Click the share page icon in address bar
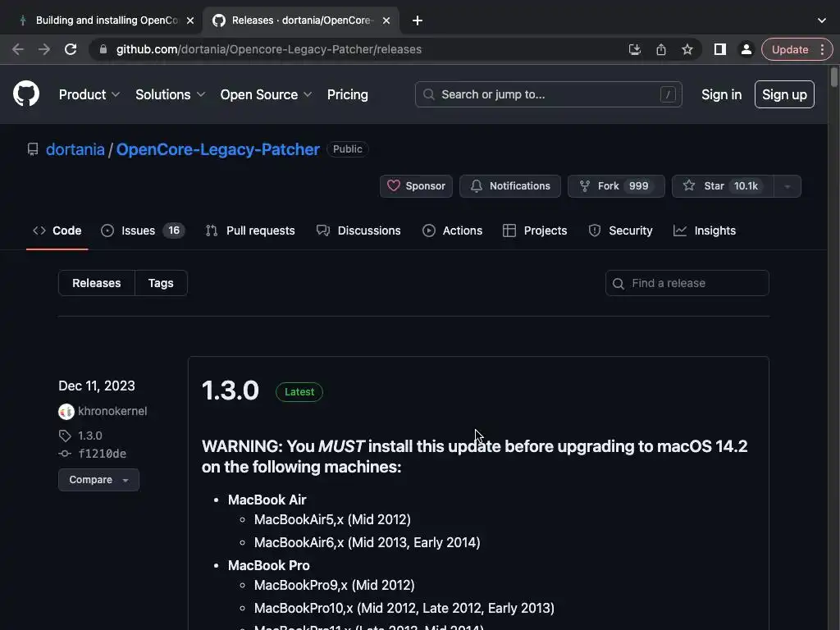Viewport: 840px width, 630px height. [661, 49]
